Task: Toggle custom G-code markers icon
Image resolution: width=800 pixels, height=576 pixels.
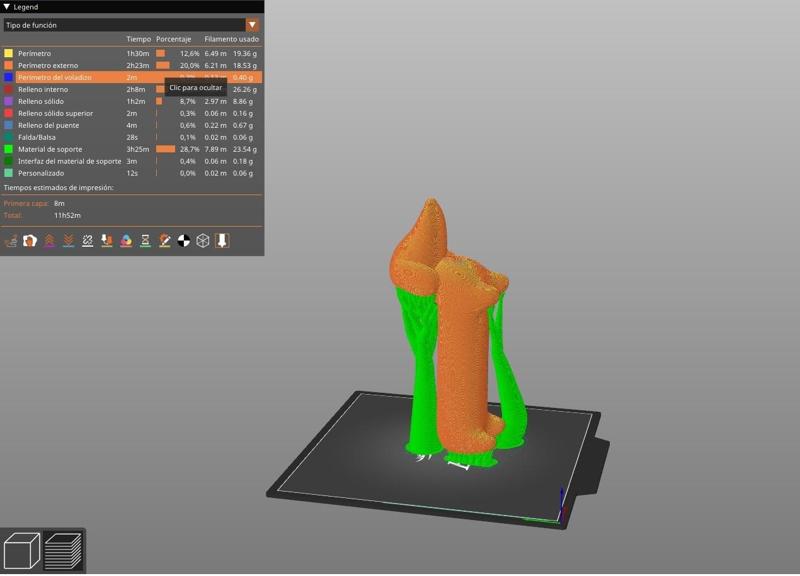Action: coord(165,240)
